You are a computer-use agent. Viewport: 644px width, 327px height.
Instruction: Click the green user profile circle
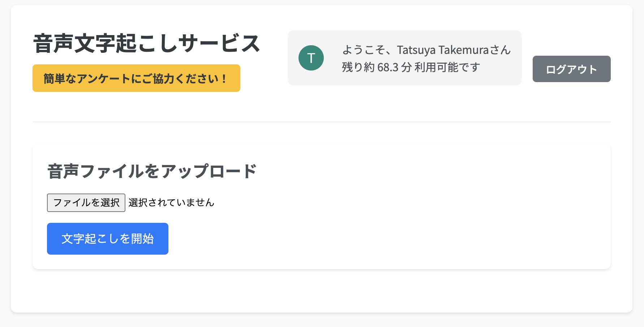[x=310, y=58]
